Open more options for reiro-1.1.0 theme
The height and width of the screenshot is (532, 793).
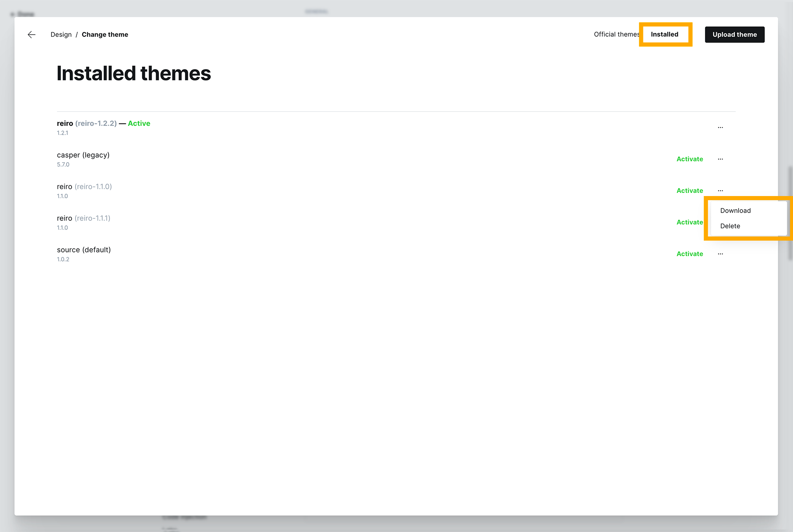point(720,191)
